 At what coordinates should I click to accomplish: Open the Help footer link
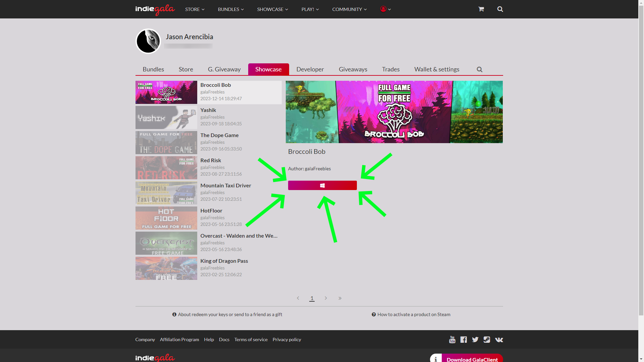(x=209, y=340)
